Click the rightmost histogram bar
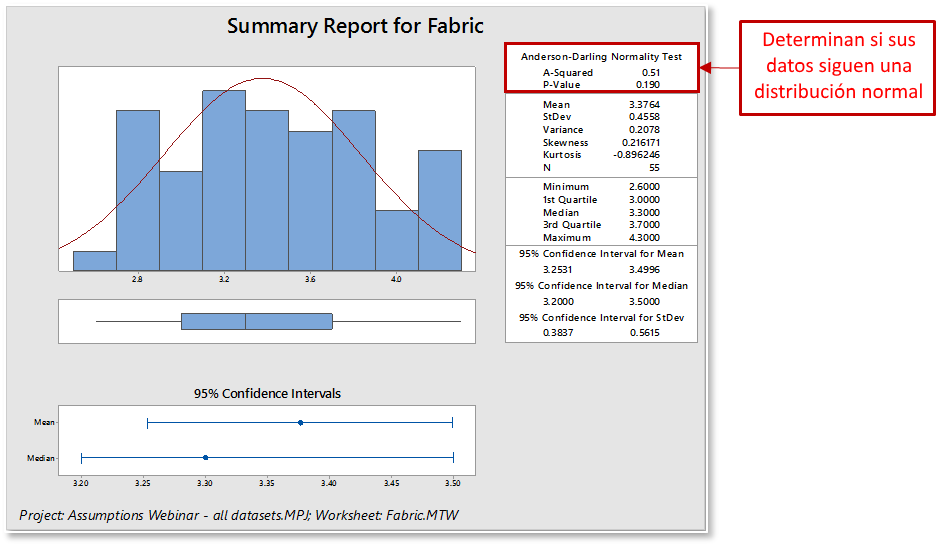Screen dimensions: 936x546 click(x=439, y=210)
